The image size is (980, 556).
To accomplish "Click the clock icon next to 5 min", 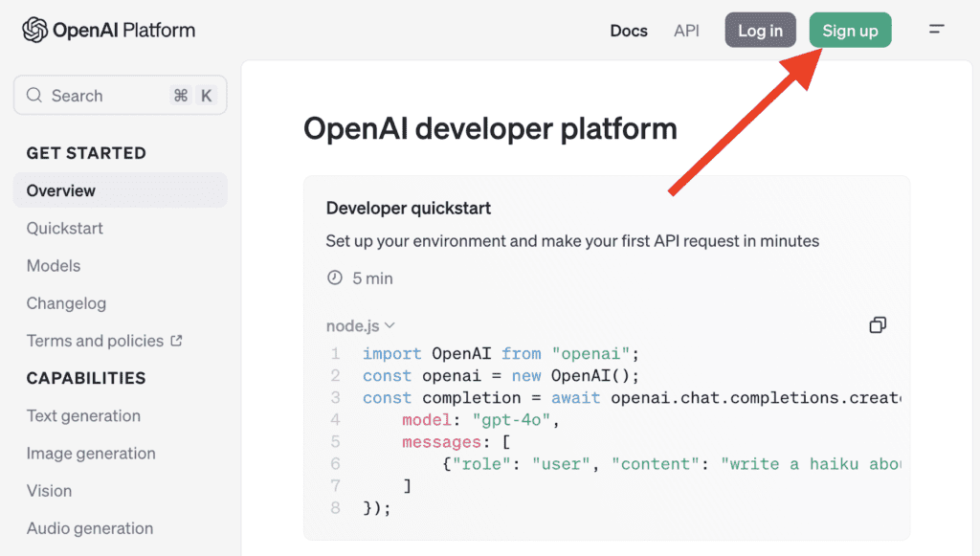I will (x=335, y=278).
